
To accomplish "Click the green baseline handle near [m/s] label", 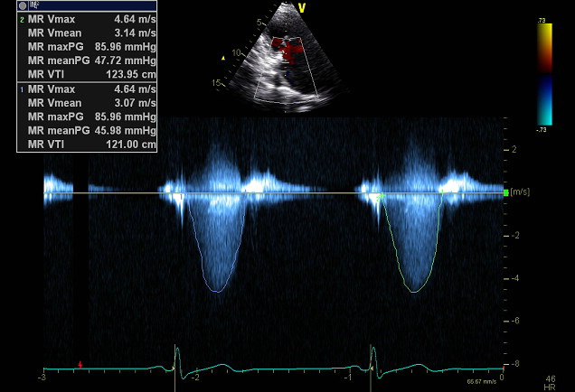I will pyautogui.click(x=505, y=192).
